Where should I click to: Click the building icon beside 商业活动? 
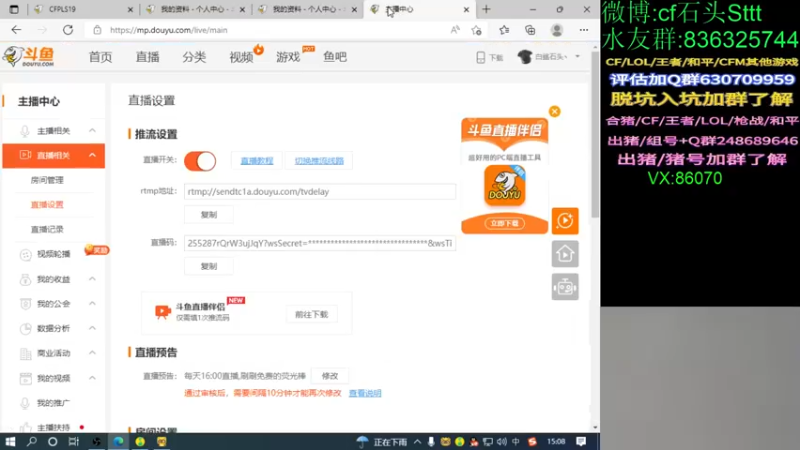click(x=25, y=353)
